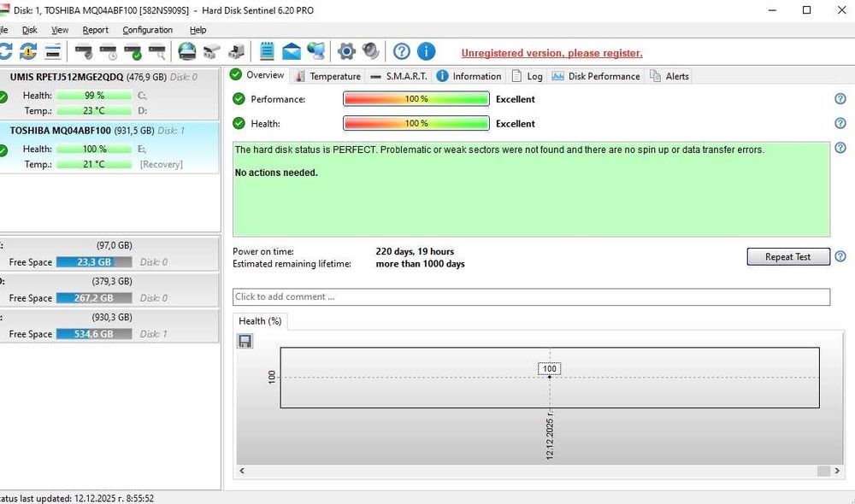This screenshot has height=504, width=855.
Task: Click the blue notepad report icon
Action: [267, 51]
